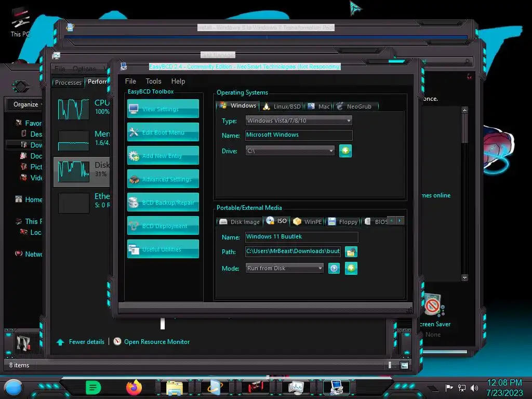
Task: Switch to Task Manager Performance tab
Action: pos(97,82)
